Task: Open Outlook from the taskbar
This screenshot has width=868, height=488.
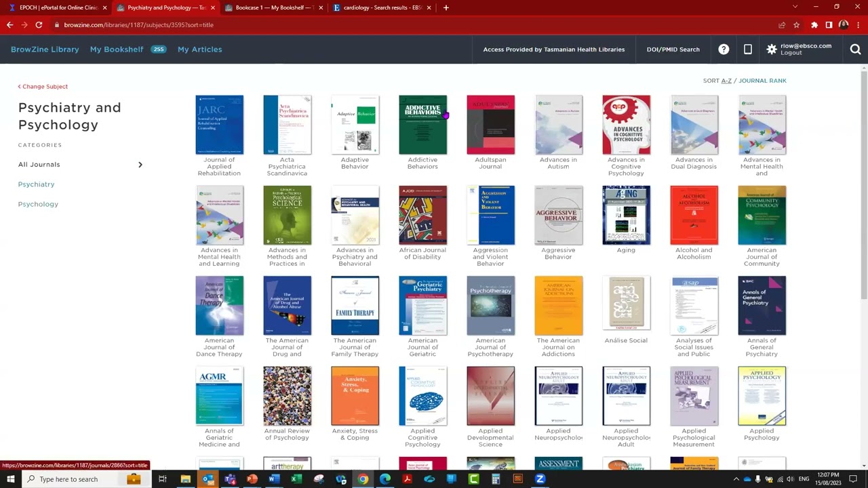Action: pyautogui.click(x=208, y=479)
